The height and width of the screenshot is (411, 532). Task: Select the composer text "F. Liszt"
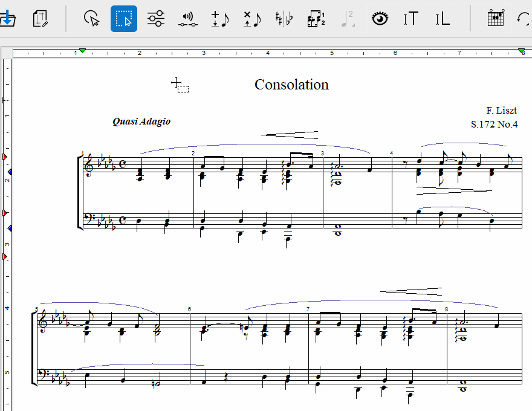coord(501,111)
